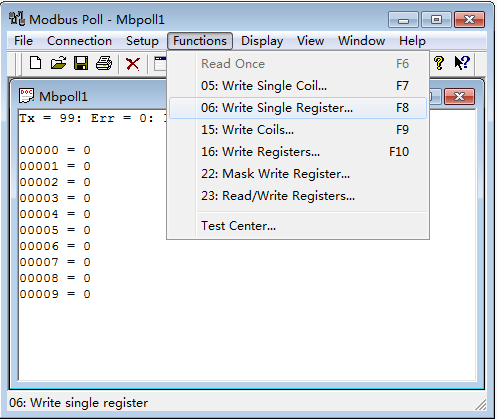Click the Modbus Poll application title icon
Screen dimensions: 497x419
tap(17, 19)
